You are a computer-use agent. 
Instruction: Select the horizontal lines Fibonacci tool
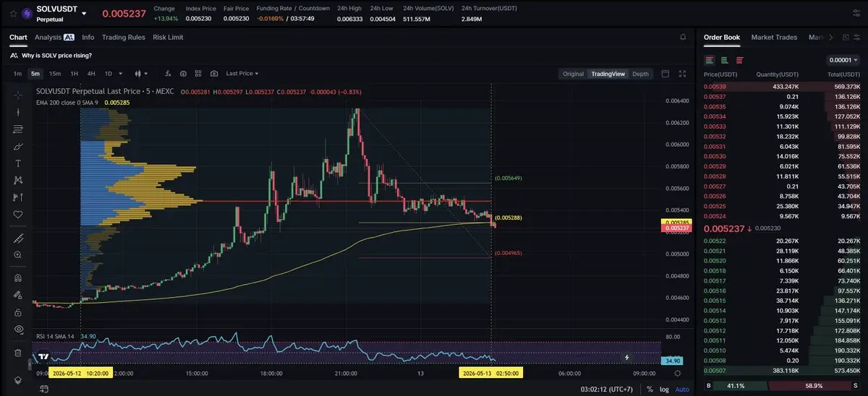tap(18, 129)
